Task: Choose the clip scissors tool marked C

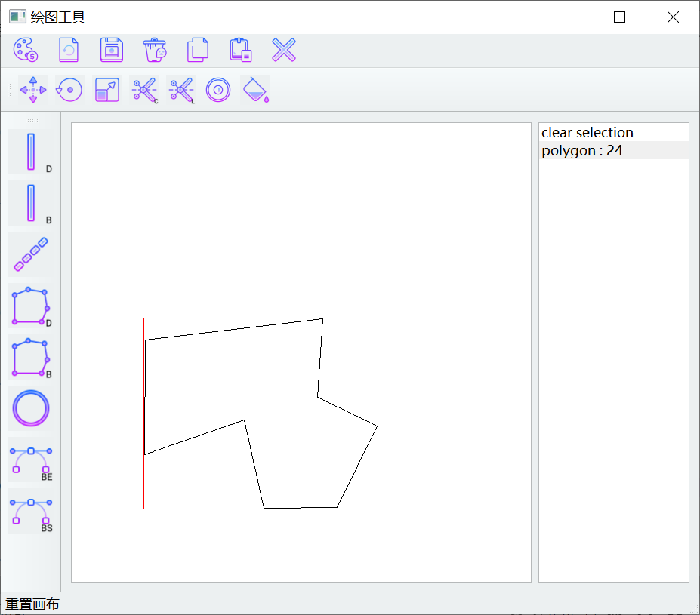Action: point(144,90)
